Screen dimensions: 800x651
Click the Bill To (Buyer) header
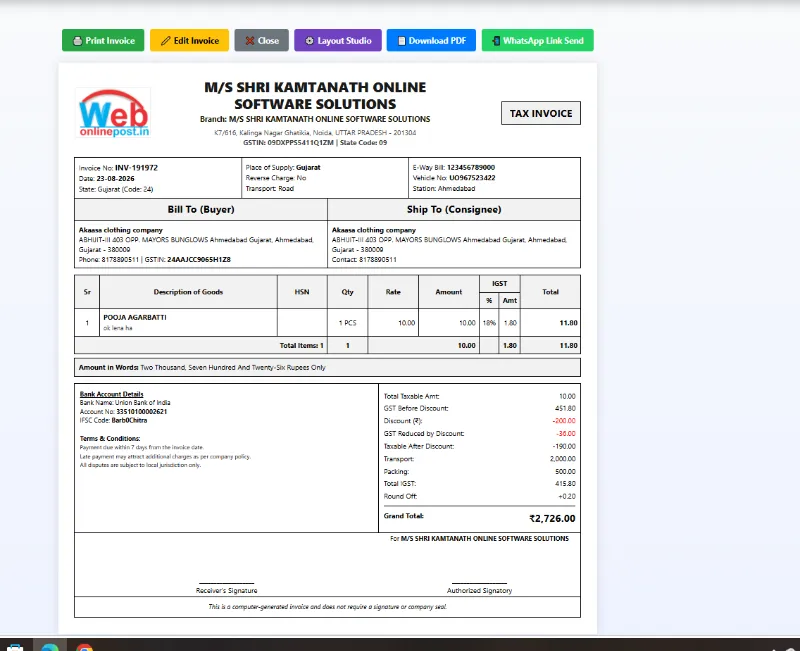(x=201, y=210)
